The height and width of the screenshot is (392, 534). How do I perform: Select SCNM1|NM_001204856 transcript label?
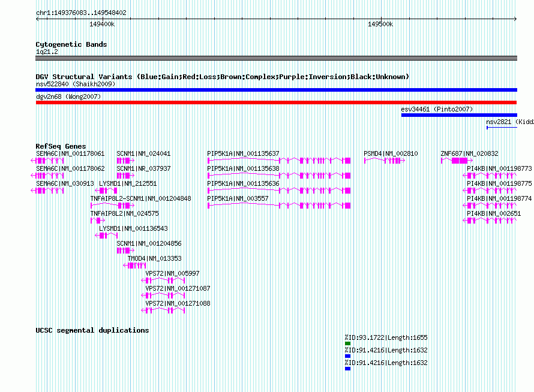coord(149,243)
